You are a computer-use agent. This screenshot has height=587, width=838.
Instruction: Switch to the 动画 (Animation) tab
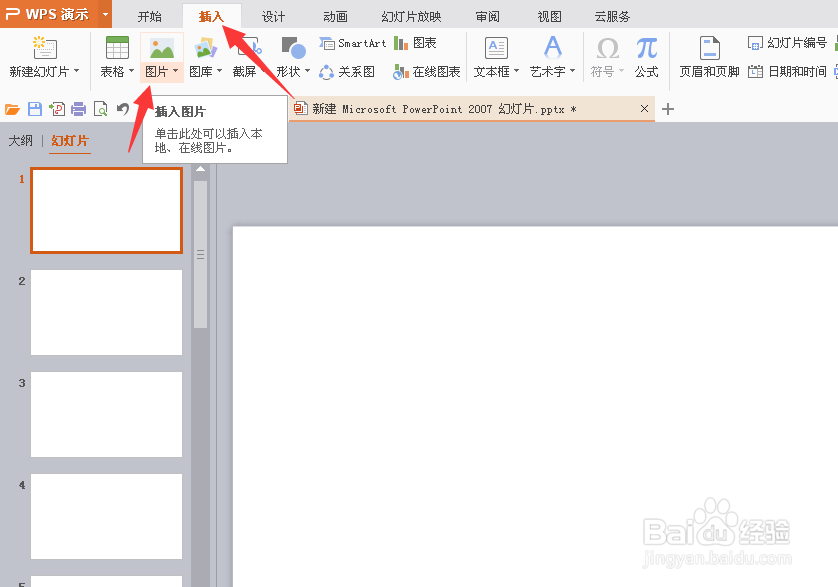(336, 17)
